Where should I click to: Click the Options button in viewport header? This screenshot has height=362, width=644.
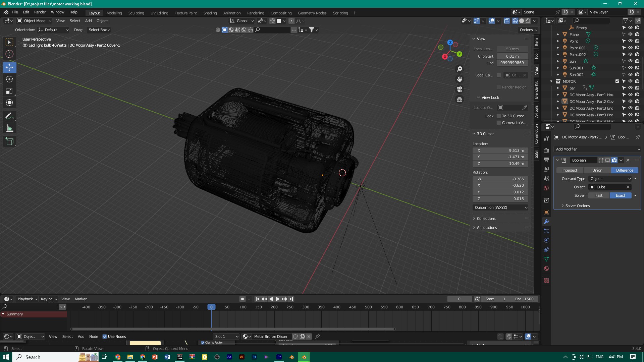528,30
